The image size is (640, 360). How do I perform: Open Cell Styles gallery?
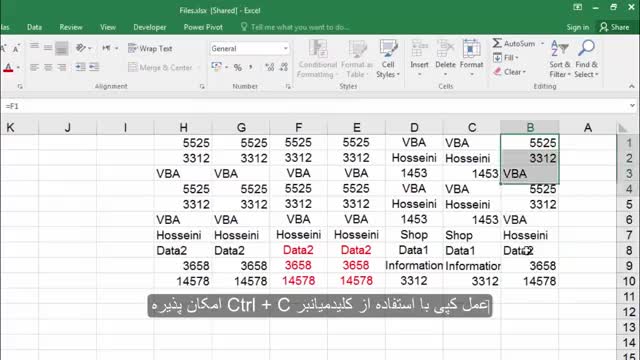[x=388, y=59]
